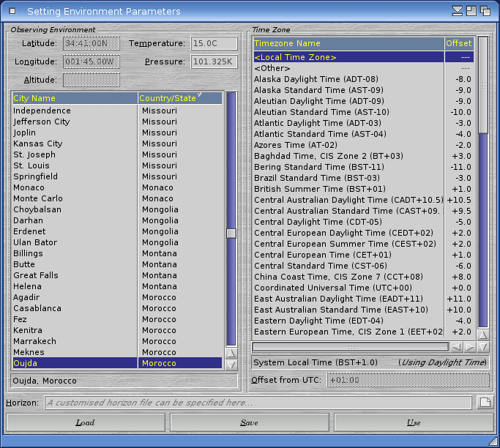Click the window iconify gadget in title bar
The height and width of the screenshot is (448, 500).
point(458,11)
